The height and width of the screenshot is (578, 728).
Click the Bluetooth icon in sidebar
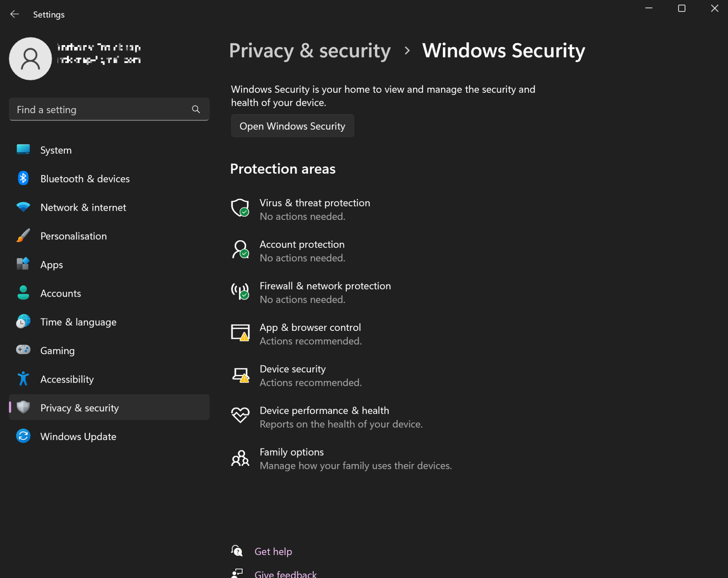click(x=23, y=178)
